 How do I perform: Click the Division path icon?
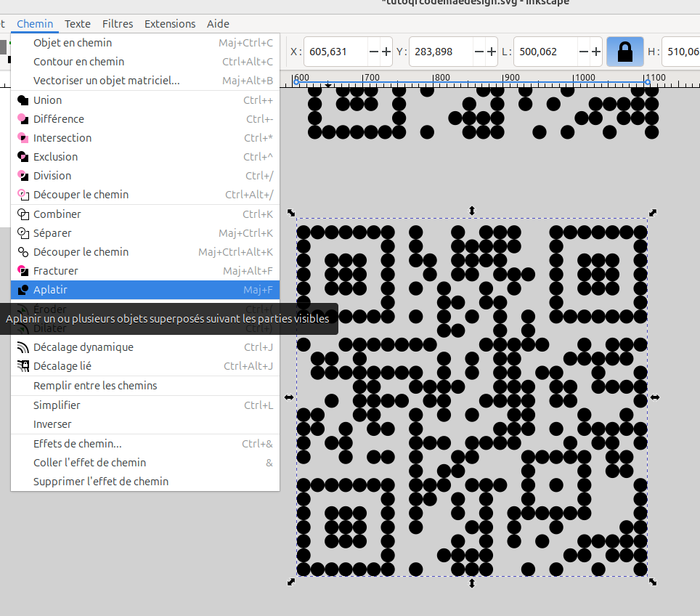click(23, 176)
